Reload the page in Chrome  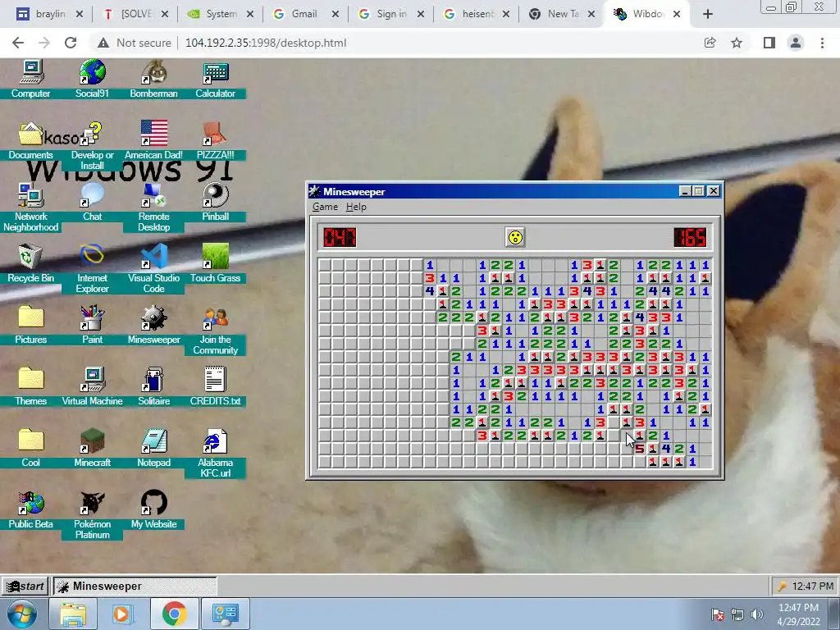click(71, 43)
